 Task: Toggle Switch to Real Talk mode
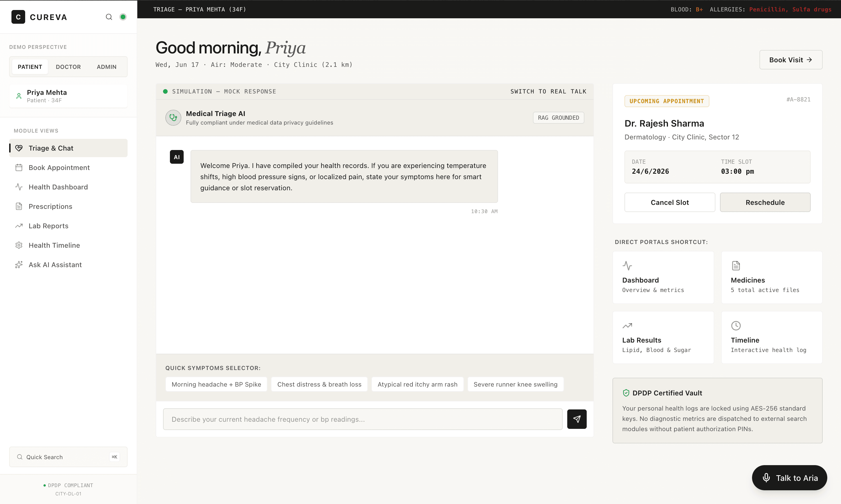pyautogui.click(x=548, y=91)
